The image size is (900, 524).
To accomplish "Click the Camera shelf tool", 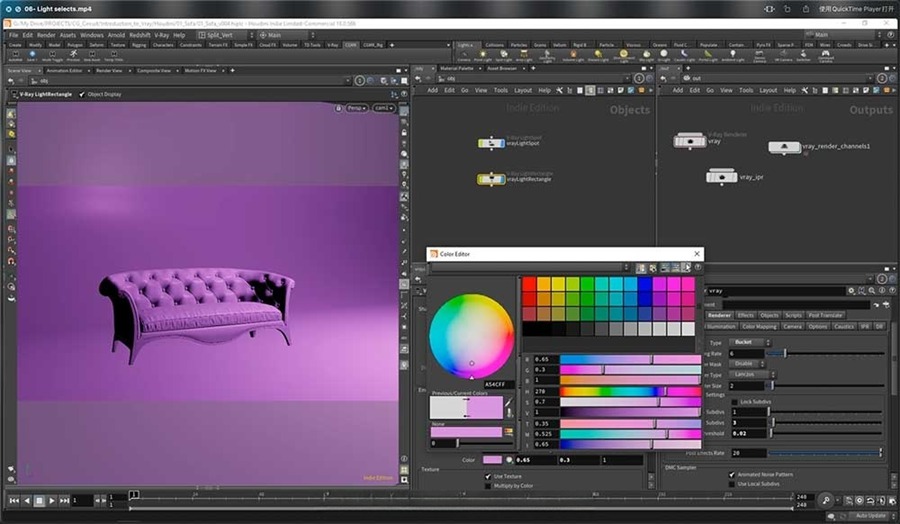I will (x=464, y=56).
